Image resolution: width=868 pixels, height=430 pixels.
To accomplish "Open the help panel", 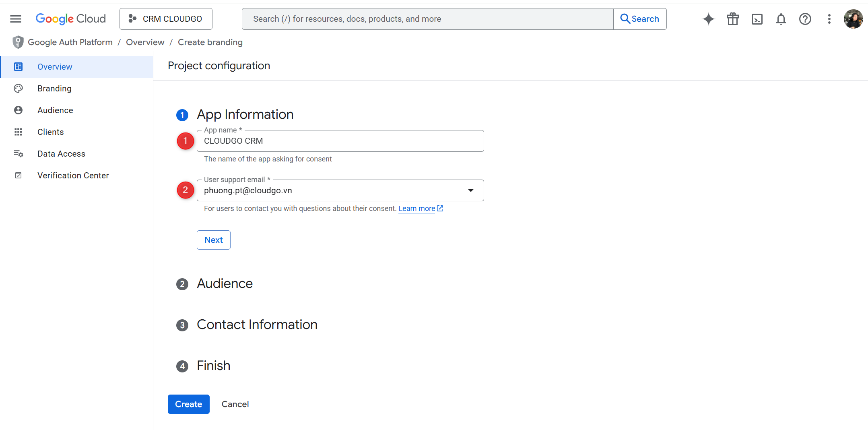I will point(805,19).
